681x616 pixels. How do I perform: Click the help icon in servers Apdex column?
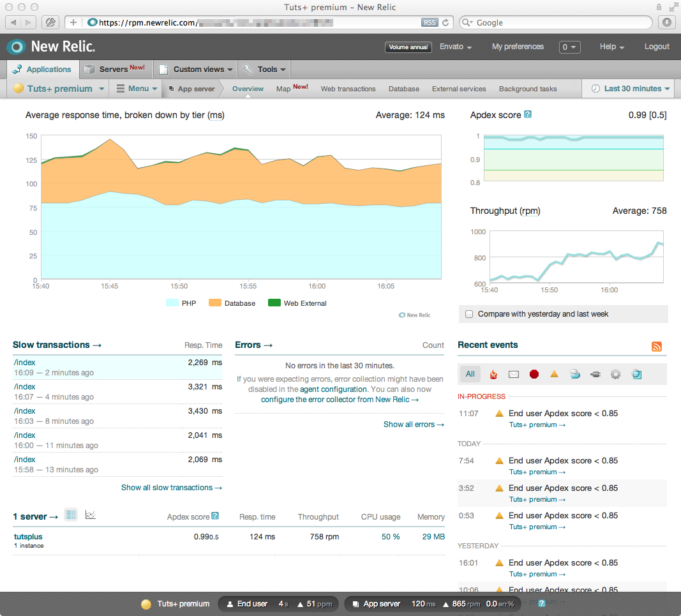tap(215, 516)
